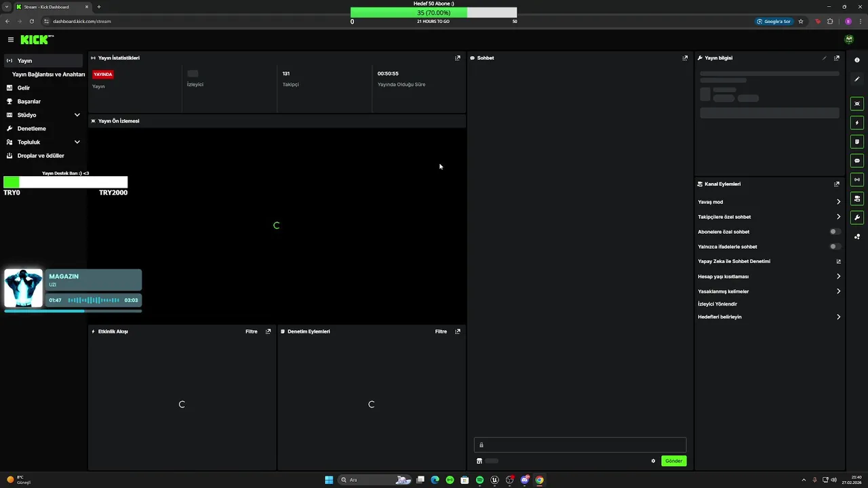
Task: Pop out the Yayın bilgisi panel
Action: click(x=837, y=58)
